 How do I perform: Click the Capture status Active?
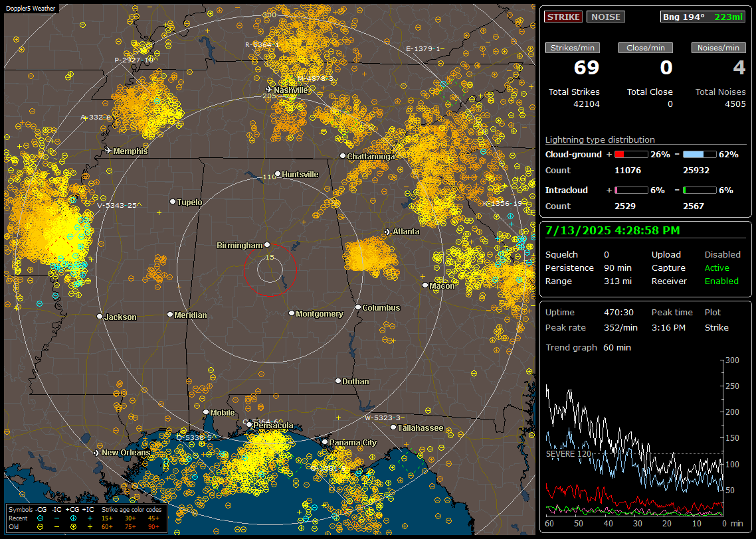(x=716, y=268)
